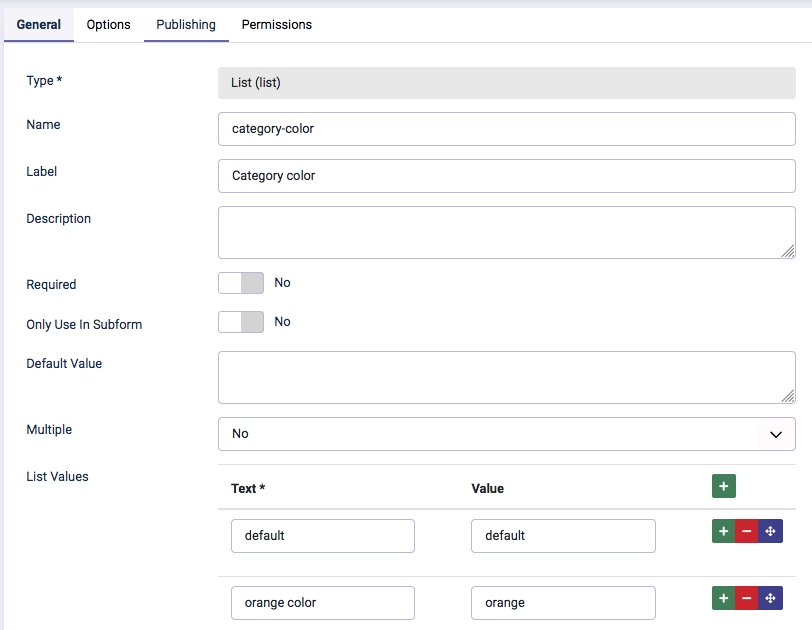Click the Text field containing orange color
Viewport: 812px width, 630px height.
tap(322, 603)
